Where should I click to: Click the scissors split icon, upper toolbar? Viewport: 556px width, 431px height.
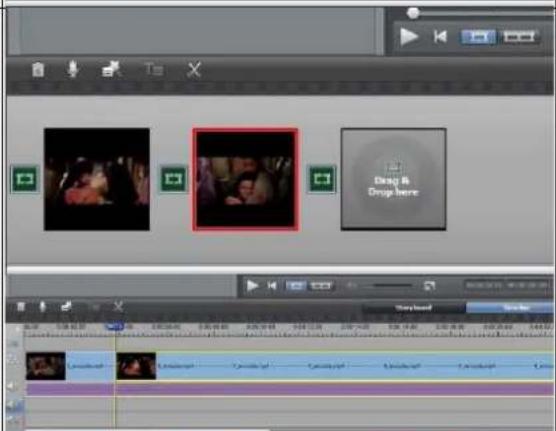pos(194,70)
